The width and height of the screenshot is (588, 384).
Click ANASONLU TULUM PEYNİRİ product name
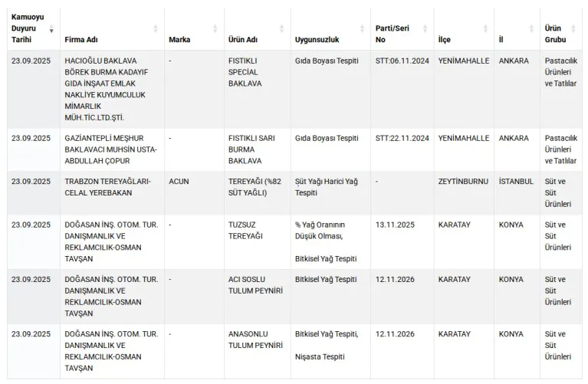click(x=255, y=340)
